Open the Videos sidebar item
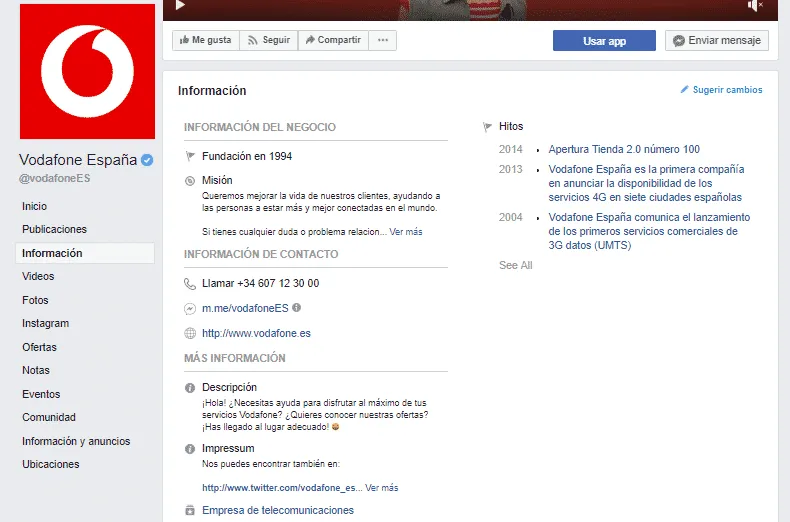The width and height of the screenshot is (790, 522). click(38, 276)
